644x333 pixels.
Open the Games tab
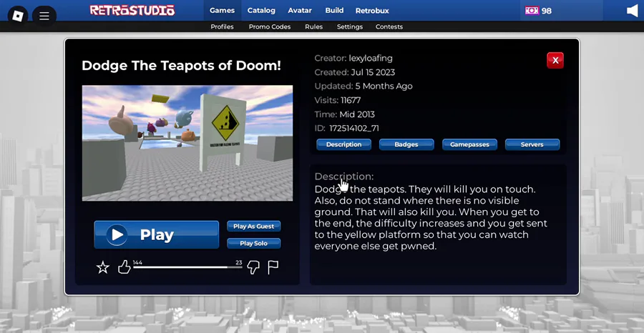click(223, 11)
